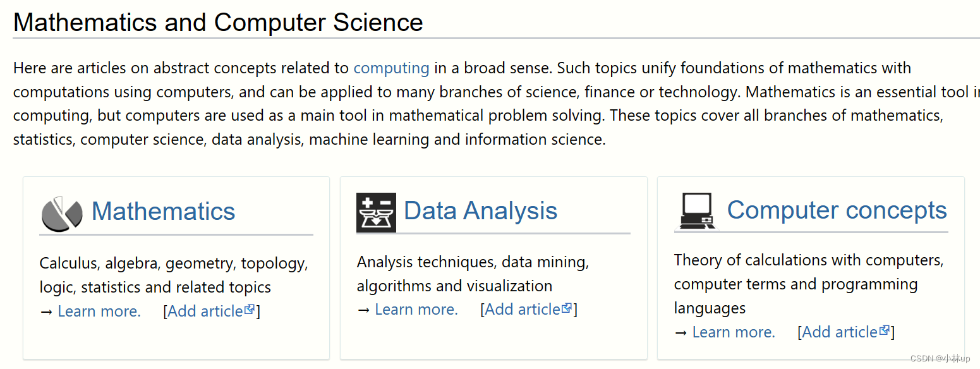Screen dimensions: 980x369
Task: Click the CSDN watermark text
Action: pyautogui.click(x=941, y=357)
